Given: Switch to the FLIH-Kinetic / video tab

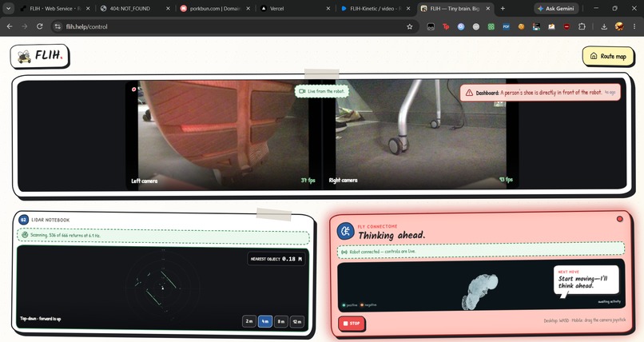Looking at the screenshot, I should coord(374,8).
